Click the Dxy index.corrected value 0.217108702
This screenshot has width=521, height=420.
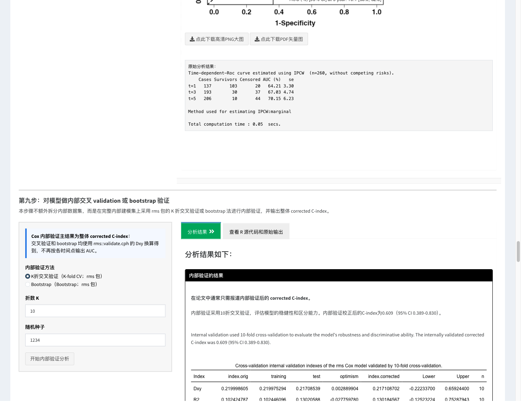pos(386,388)
